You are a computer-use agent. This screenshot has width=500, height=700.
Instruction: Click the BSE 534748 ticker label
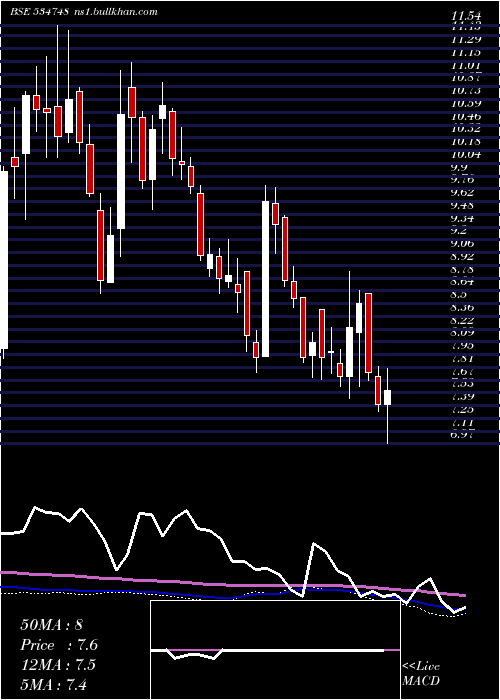[40, 12]
